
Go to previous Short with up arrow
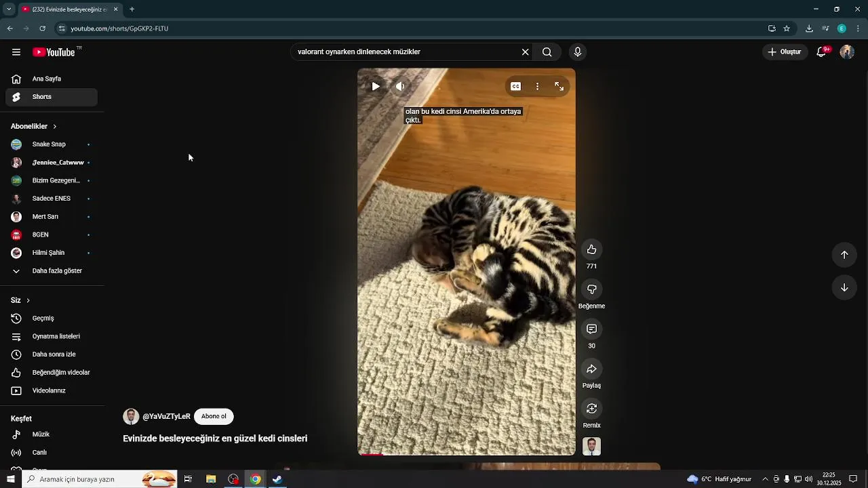tap(844, 255)
